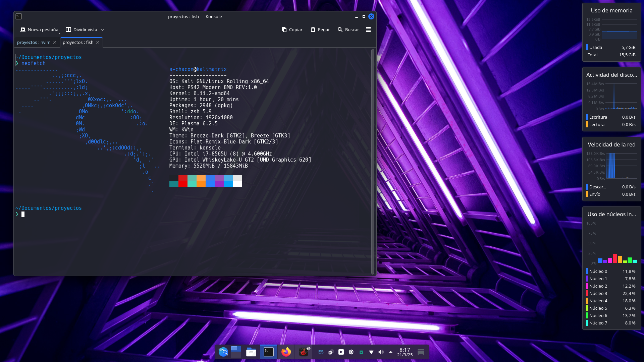Click the Actividad del disco widget title
Image resolution: width=644 pixels, height=362 pixels.
pyautogui.click(x=611, y=75)
